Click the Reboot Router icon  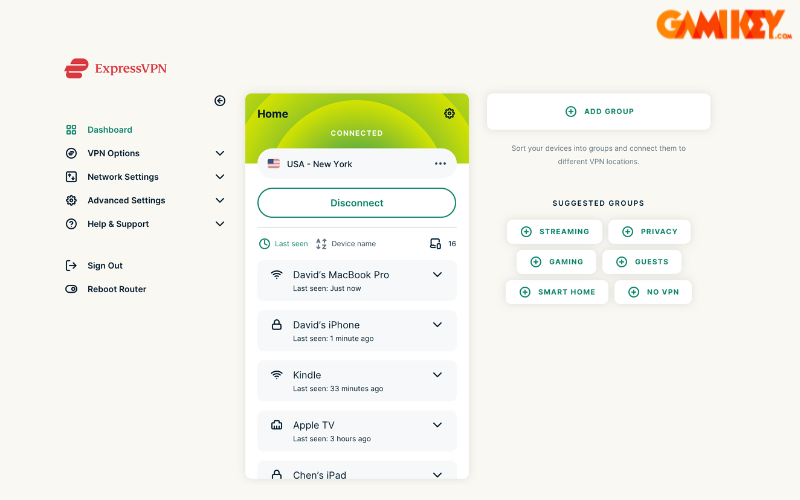(x=71, y=289)
